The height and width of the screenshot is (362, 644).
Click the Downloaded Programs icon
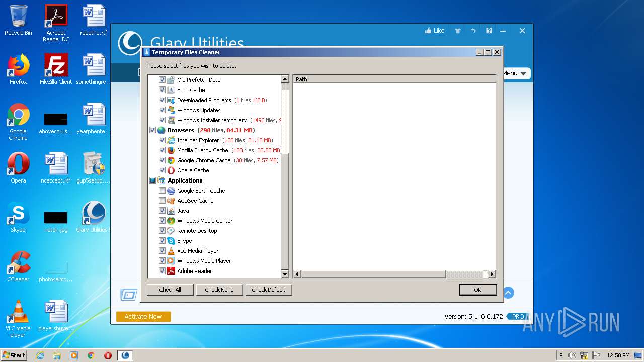[x=171, y=100]
